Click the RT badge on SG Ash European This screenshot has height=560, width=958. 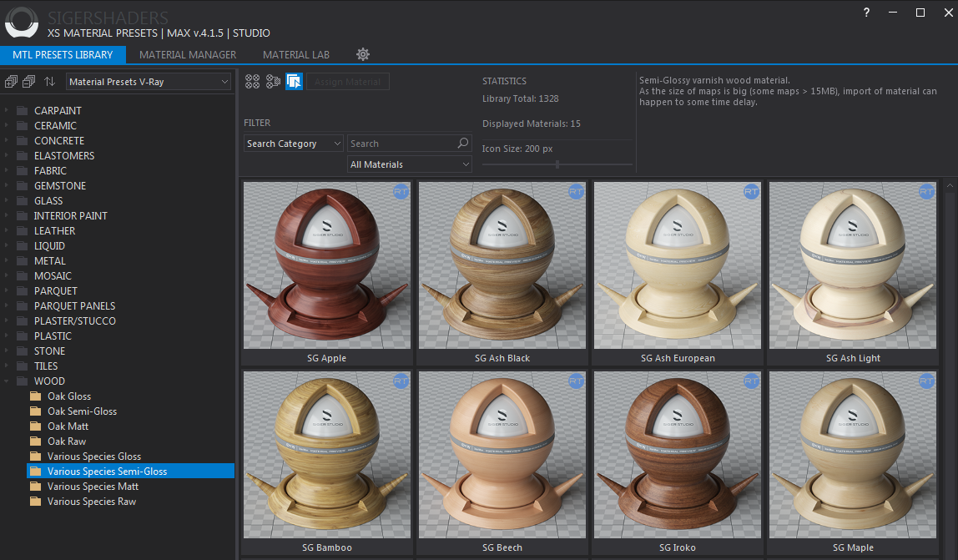point(752,192)
